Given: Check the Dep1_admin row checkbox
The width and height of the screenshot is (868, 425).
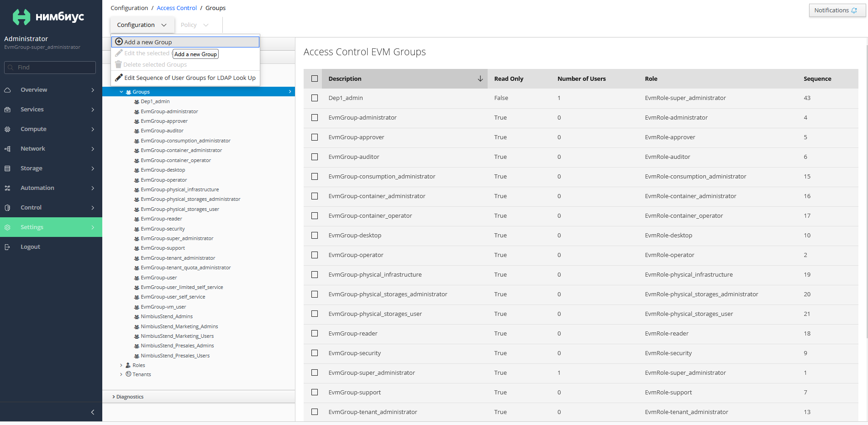Looking at the screenshot, I should [x=315, y=98].
